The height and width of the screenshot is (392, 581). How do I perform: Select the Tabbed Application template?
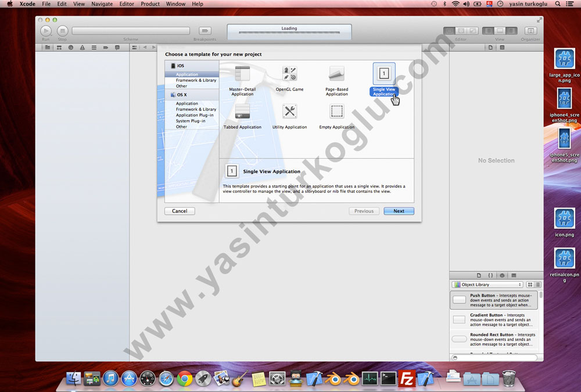click(x=242, y=116)
